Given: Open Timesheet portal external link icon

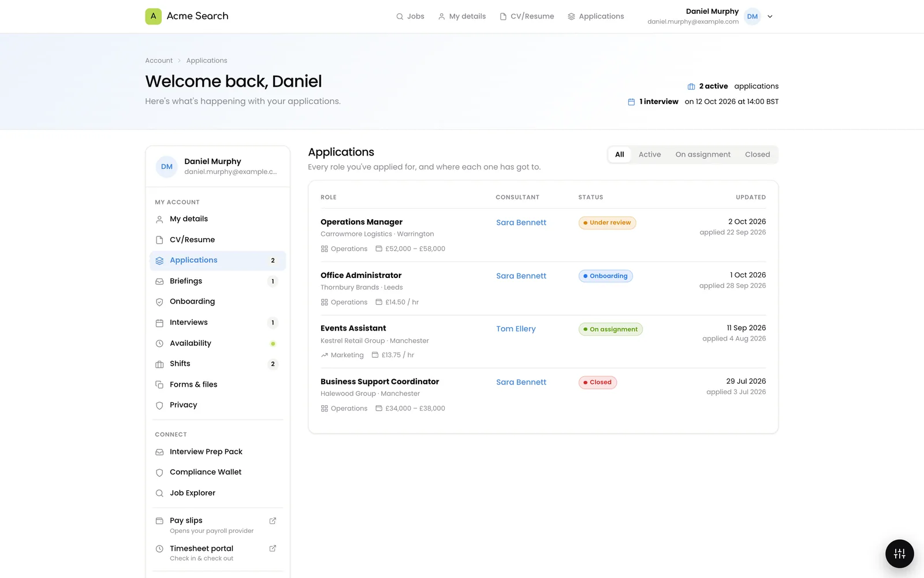Looking at the screenshot, I should (273, 549).
